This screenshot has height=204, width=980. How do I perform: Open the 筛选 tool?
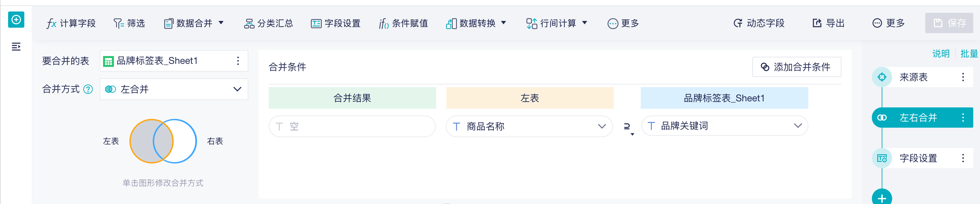click(x=129, y=23)
